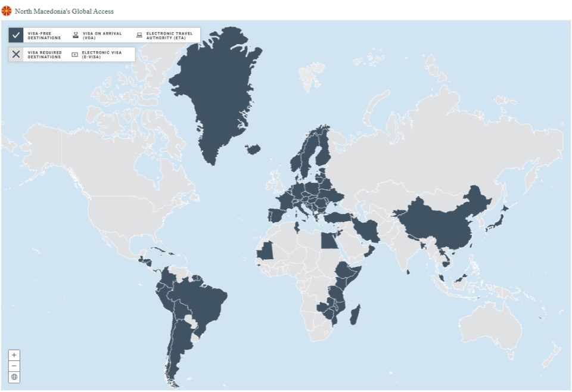
Task: Click the North Macedonia's Global Access title
Action: 64,11
